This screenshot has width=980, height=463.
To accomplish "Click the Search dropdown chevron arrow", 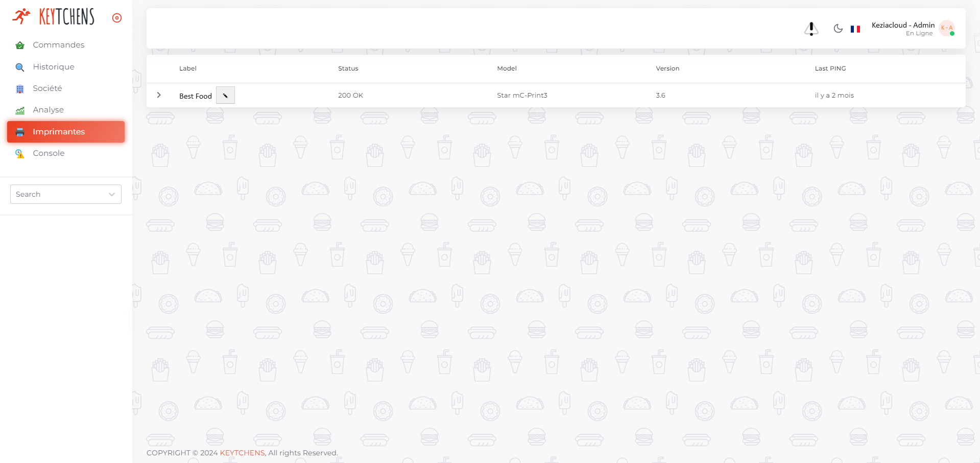I will coord(112,194).
